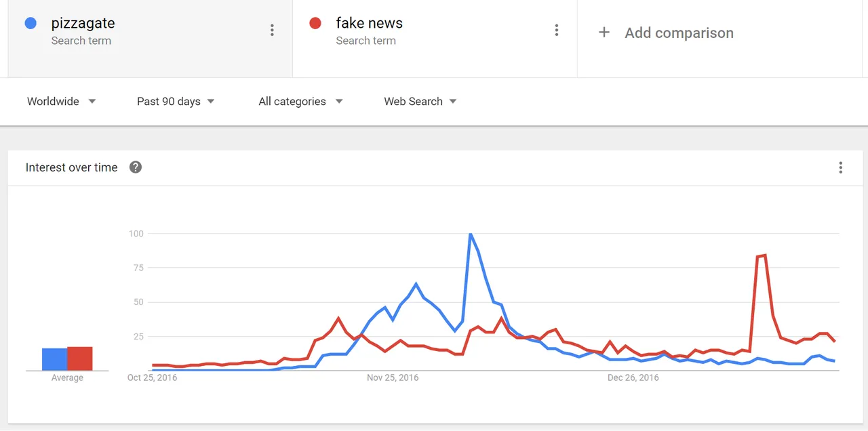Screen dimensions: 868x431
Task: Click the red average bar for fake news
Action: [80, 358]
